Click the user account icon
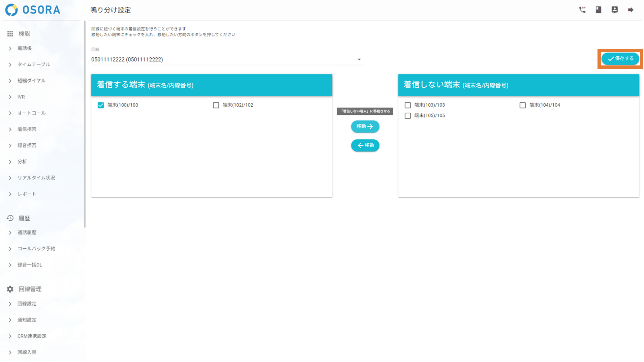 click(614, 10)
